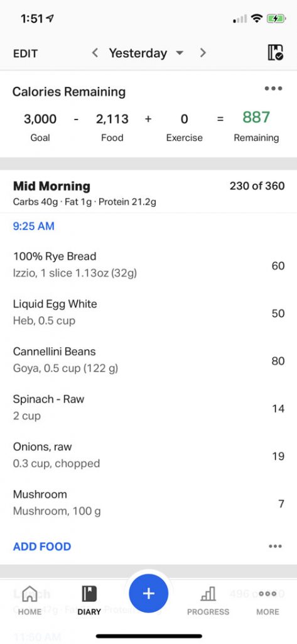Open the 100% Rye Bread entry

(x=148, y=265)
